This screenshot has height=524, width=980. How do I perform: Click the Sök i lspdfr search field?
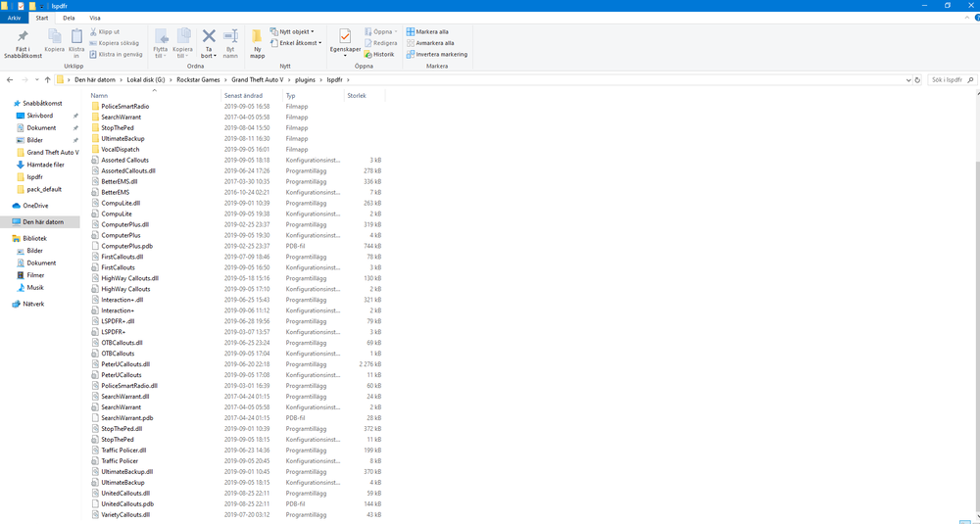click(952, 80)
